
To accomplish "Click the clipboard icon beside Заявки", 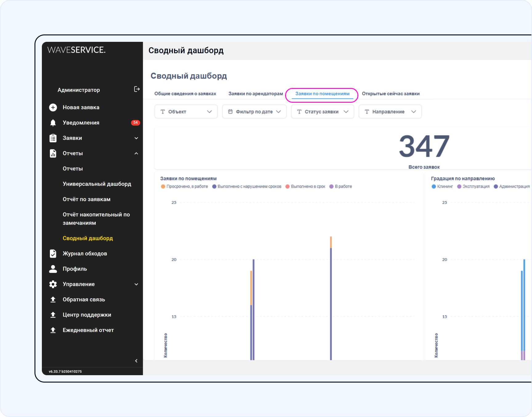I will (x=53, y=138).
